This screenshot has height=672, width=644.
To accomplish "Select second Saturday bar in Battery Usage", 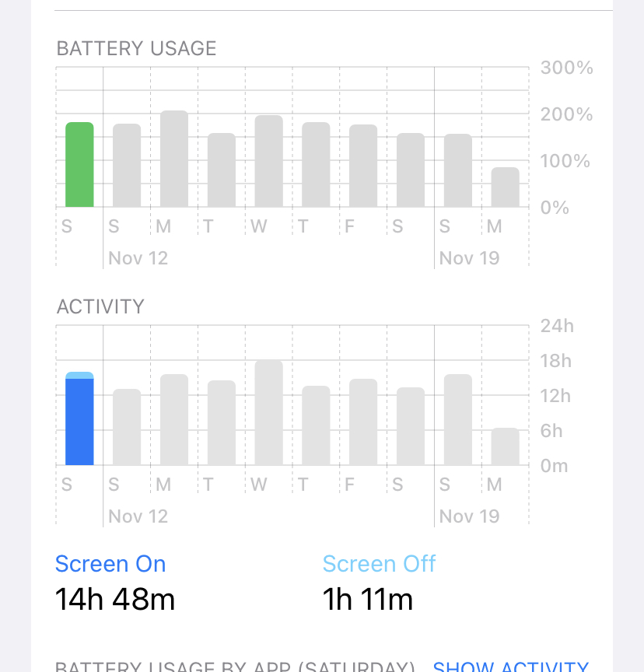I will [411, 170].
